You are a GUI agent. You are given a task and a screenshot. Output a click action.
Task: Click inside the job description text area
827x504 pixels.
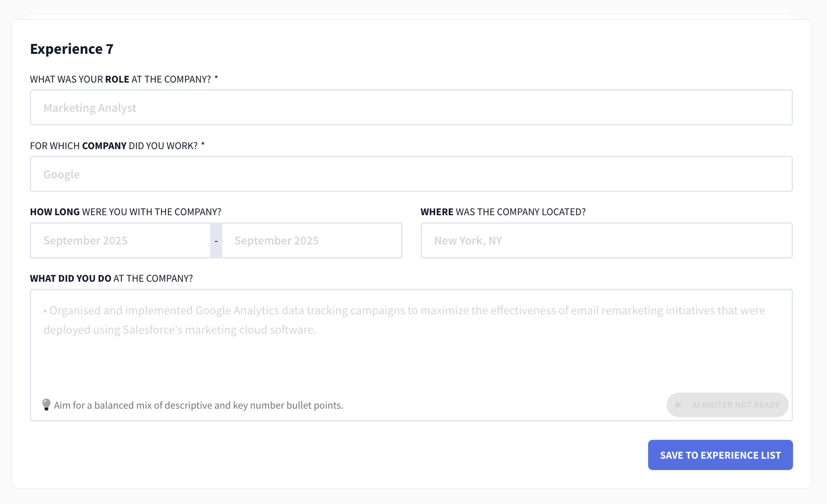click(x=411, y=340)
